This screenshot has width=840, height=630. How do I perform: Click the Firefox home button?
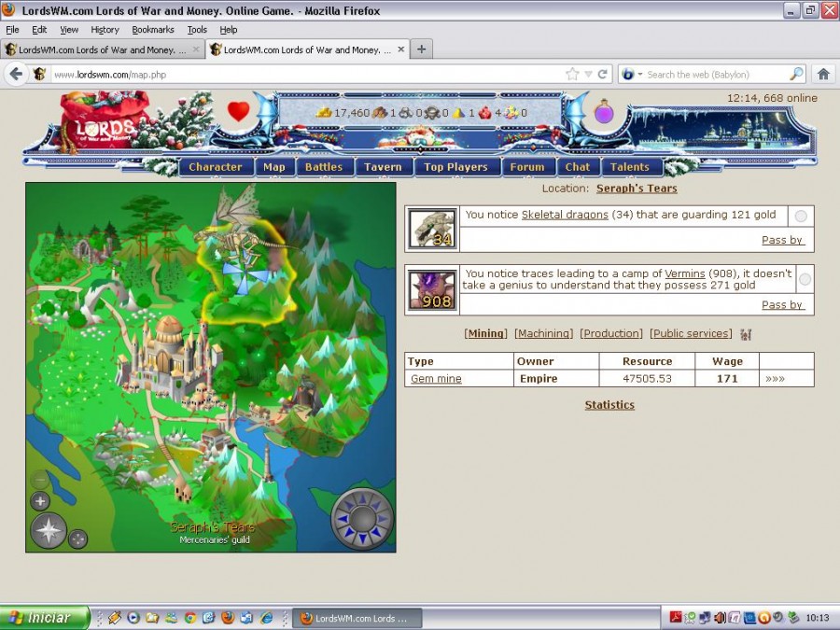[x=823, y=74]
